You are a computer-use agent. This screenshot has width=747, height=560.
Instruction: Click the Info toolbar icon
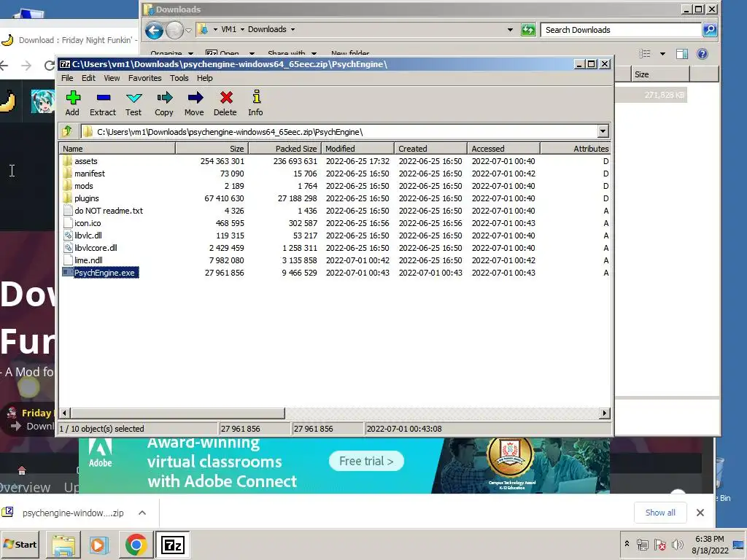coord(256,103)
